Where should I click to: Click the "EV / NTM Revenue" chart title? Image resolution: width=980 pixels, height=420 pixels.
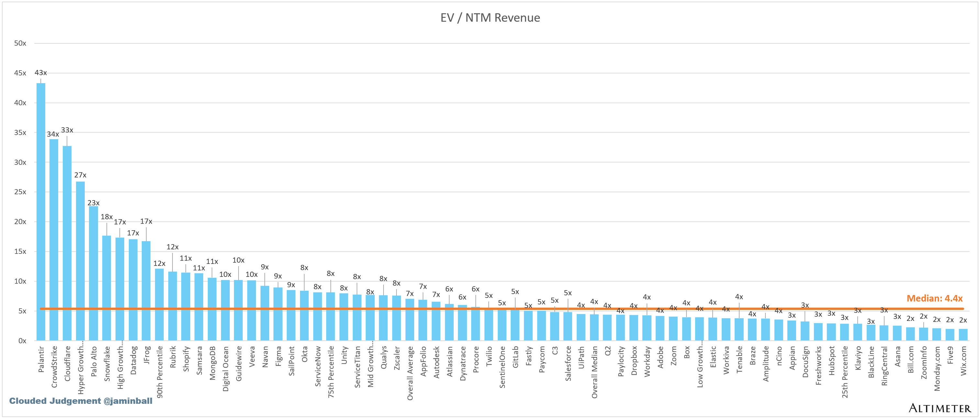click(490, 17)
